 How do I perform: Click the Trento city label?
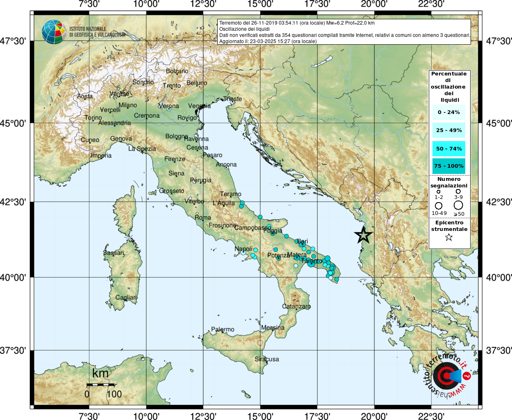(172, 86)
